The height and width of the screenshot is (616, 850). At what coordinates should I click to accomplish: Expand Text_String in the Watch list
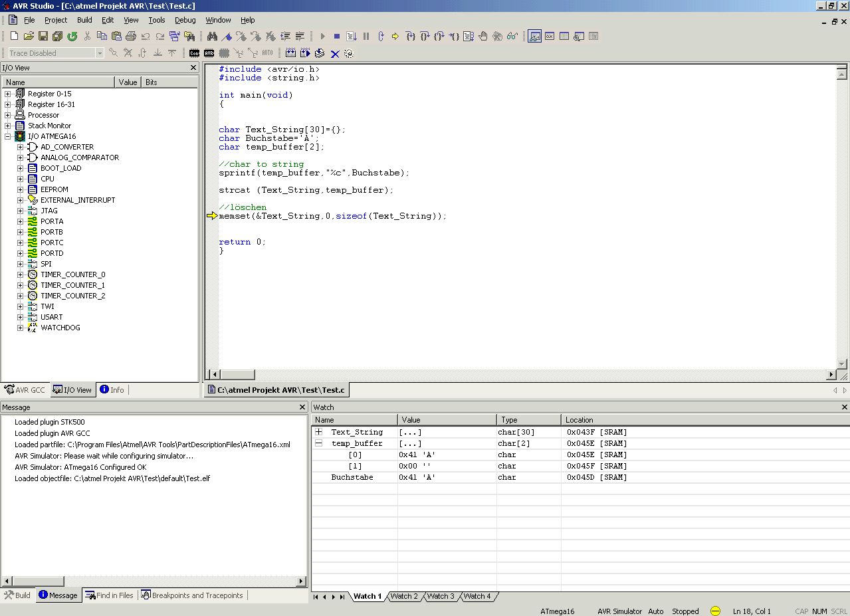[x=318, y=432]
